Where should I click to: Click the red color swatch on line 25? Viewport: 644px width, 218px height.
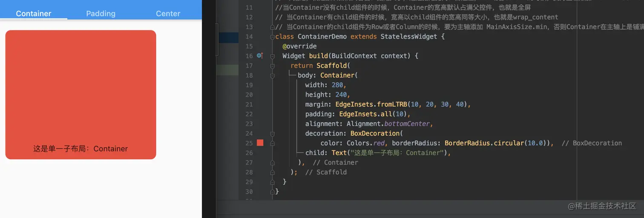pyautogui.click(x=260, y=143)
